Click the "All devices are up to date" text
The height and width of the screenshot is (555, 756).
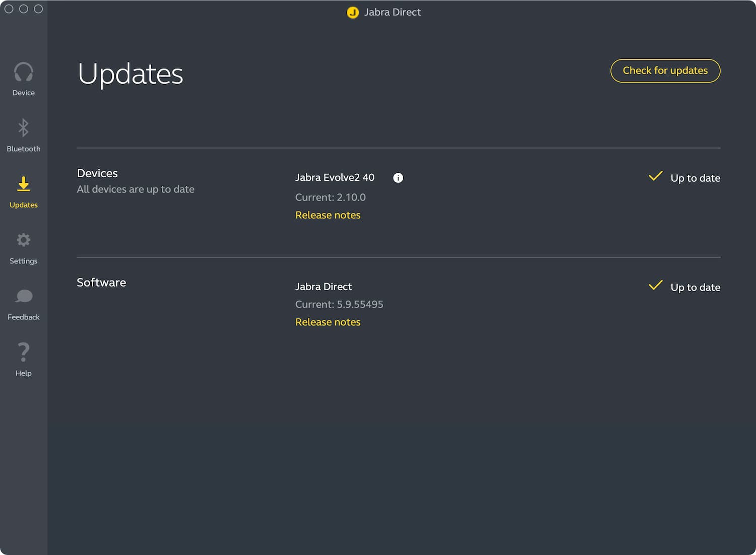point(136,189)
